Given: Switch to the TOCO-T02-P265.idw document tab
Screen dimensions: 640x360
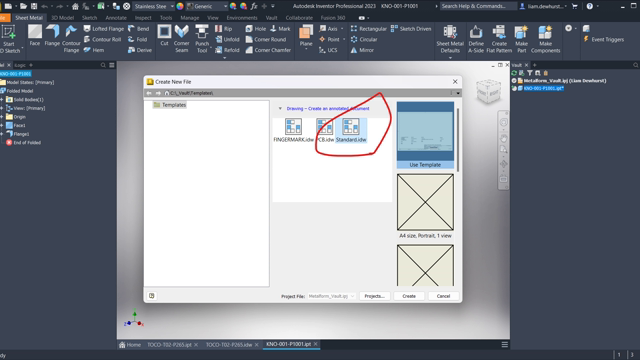Looking at the screenshot, I should pos(229,344).
